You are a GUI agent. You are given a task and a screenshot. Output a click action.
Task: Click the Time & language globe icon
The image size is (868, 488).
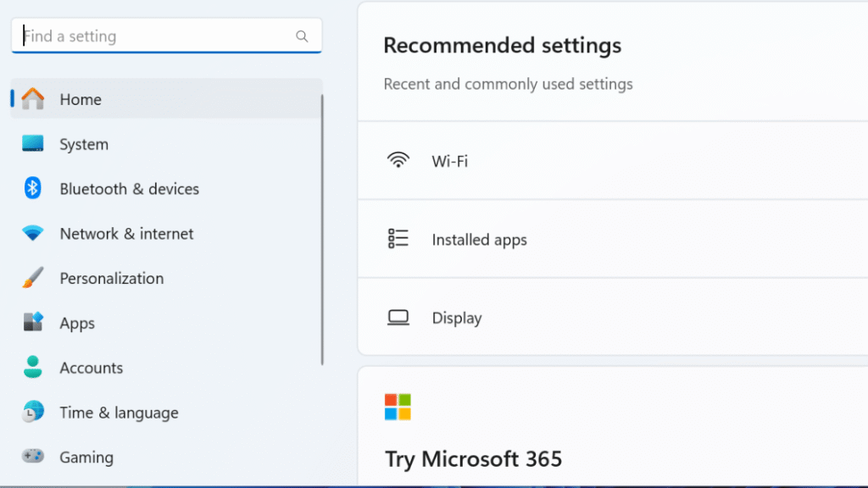point(33,412)
